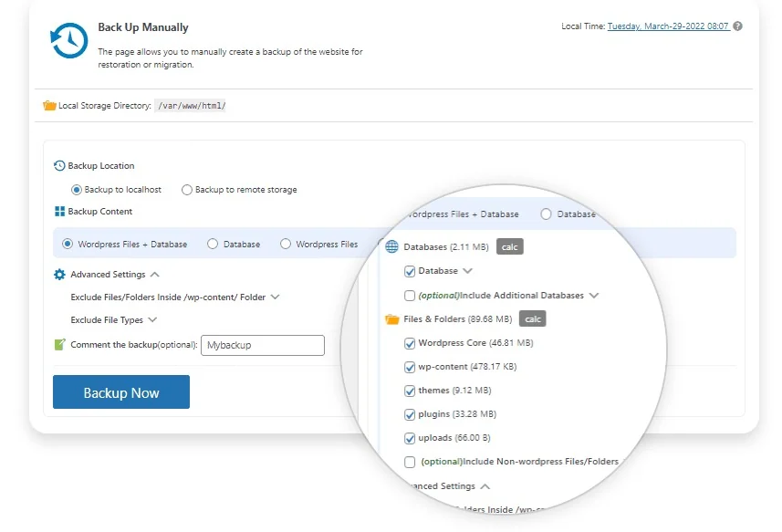The width and height of the screenshot is (782, 532).
Task: Click the Backup Now button
Action: (121, 391)
